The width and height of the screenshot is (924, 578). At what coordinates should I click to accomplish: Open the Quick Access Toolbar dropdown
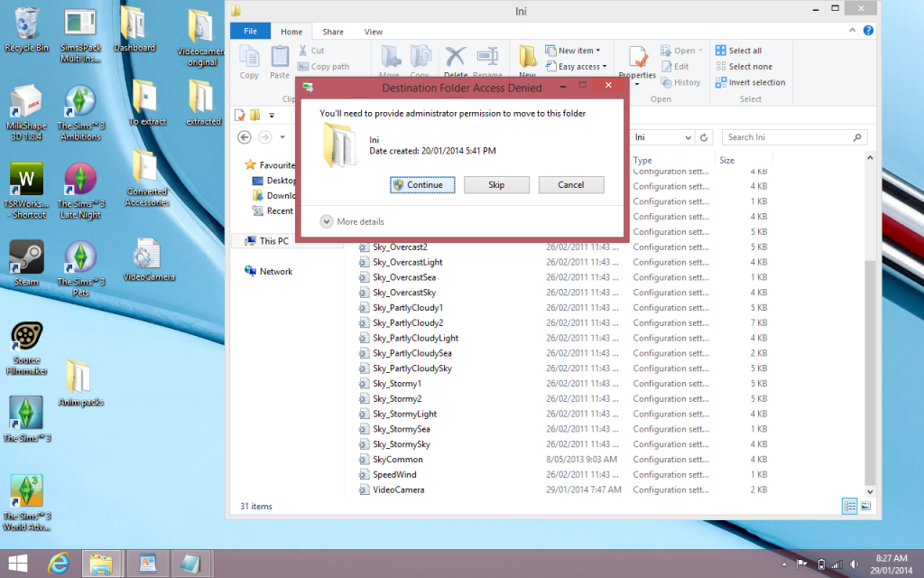pyautogui.click(x=272, y=115)
